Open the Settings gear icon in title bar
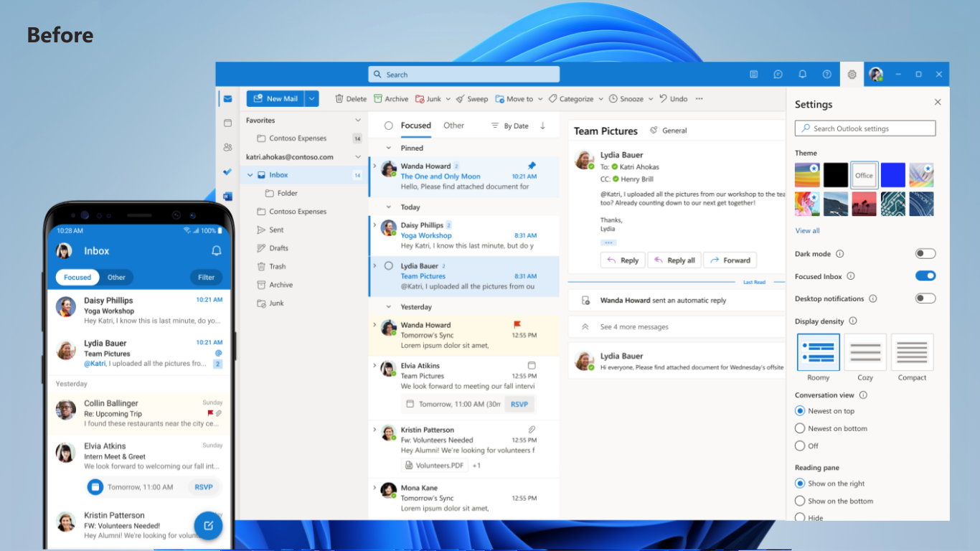 click(852, 75)
